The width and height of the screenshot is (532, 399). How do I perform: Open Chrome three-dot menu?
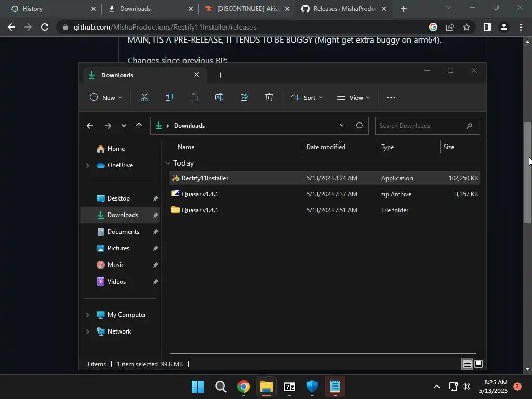521,27
